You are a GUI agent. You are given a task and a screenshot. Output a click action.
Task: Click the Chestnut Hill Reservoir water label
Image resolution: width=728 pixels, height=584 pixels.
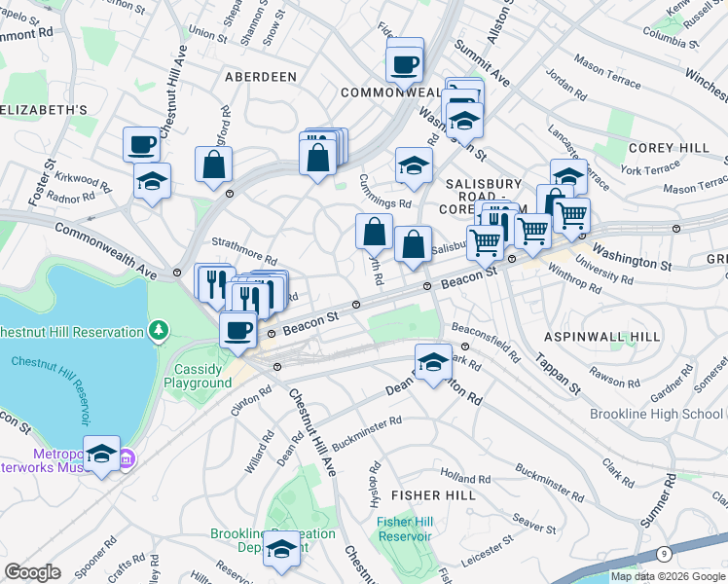[51, 389]
